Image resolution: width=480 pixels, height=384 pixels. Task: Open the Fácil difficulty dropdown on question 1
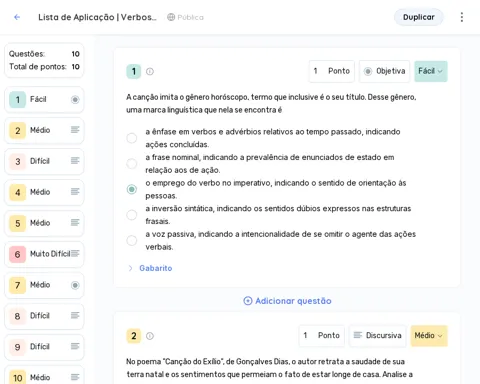[431, 71]
